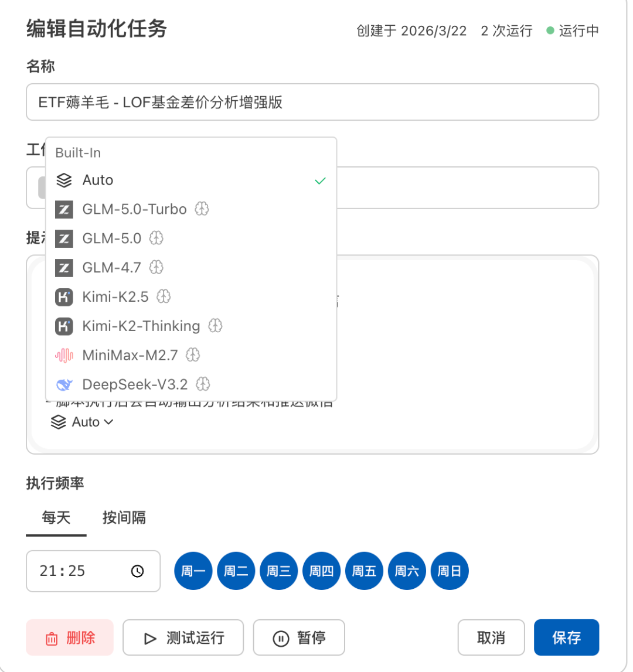Click the clock icon in time field

click(x=138, y=571)
